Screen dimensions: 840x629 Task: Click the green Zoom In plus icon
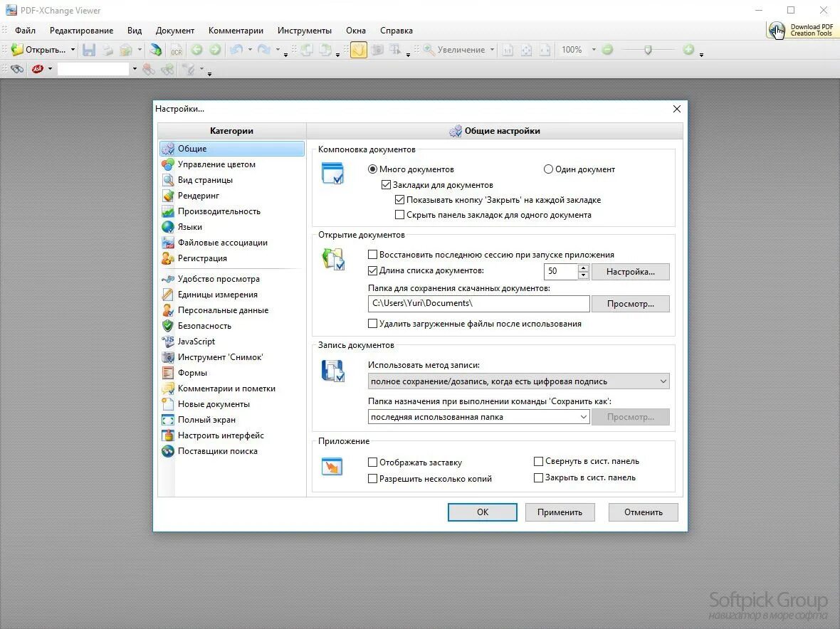(x=688, y=50)
